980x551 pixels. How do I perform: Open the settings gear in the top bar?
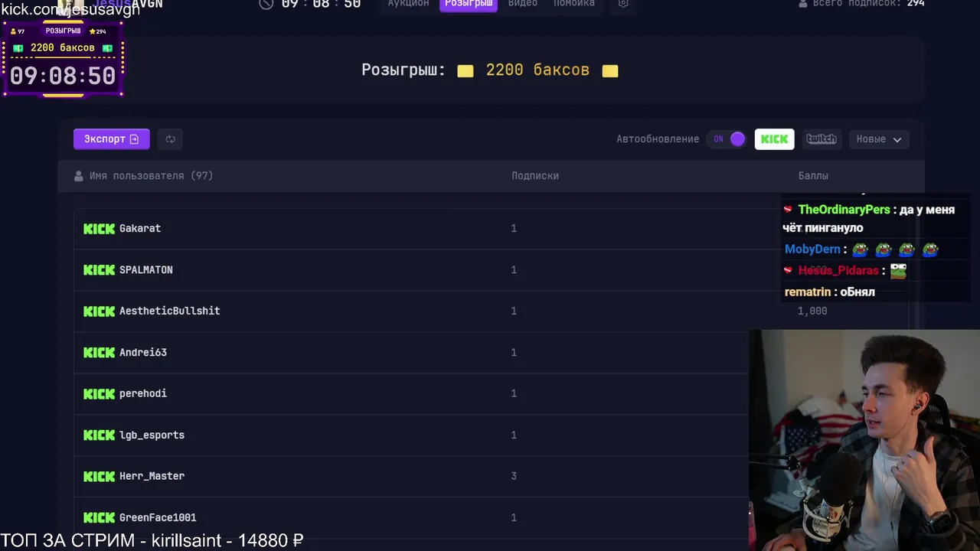tap(623, 4)
